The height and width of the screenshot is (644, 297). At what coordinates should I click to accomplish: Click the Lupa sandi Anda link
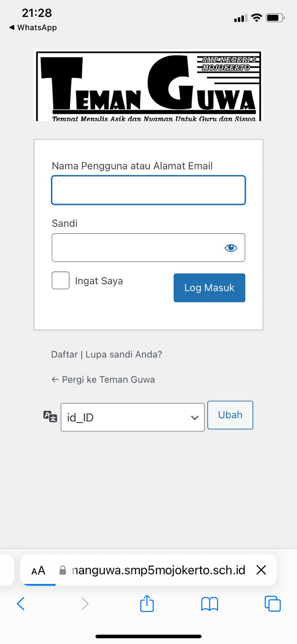(124, 354)
